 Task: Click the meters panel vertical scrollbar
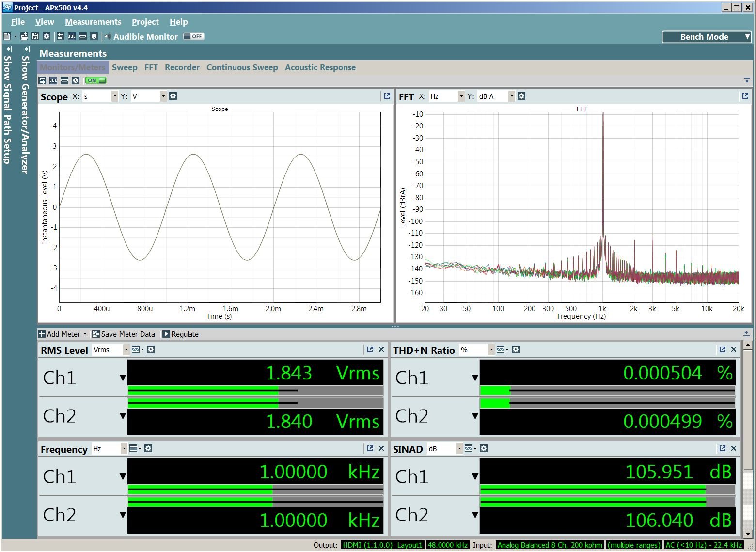(748, 439)
